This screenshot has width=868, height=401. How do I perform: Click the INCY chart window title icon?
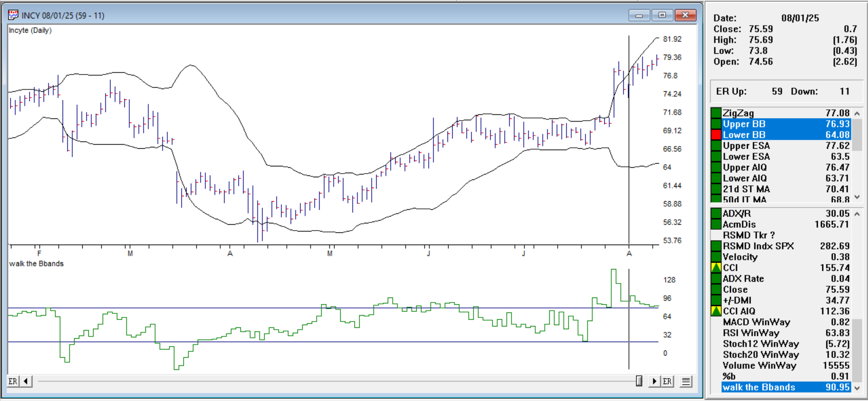[13, 15]
